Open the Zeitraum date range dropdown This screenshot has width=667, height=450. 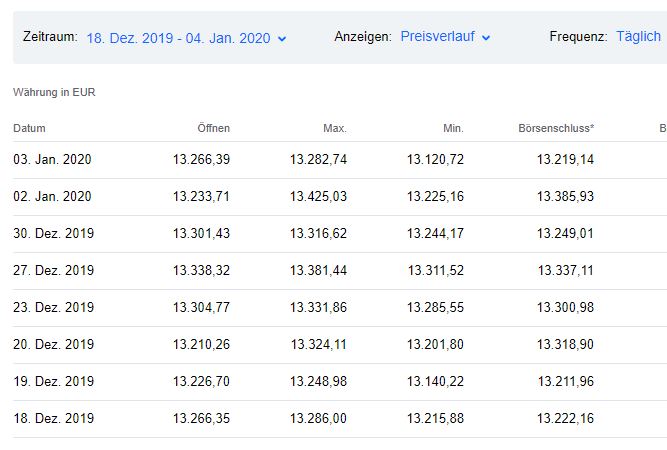(186, 38)
